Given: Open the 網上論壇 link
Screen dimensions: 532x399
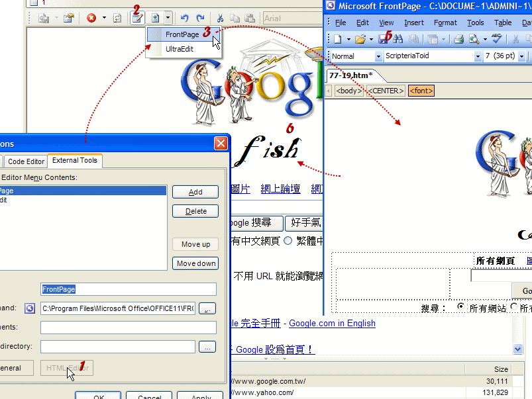Looking at the screenshot, I should point(280,189).
